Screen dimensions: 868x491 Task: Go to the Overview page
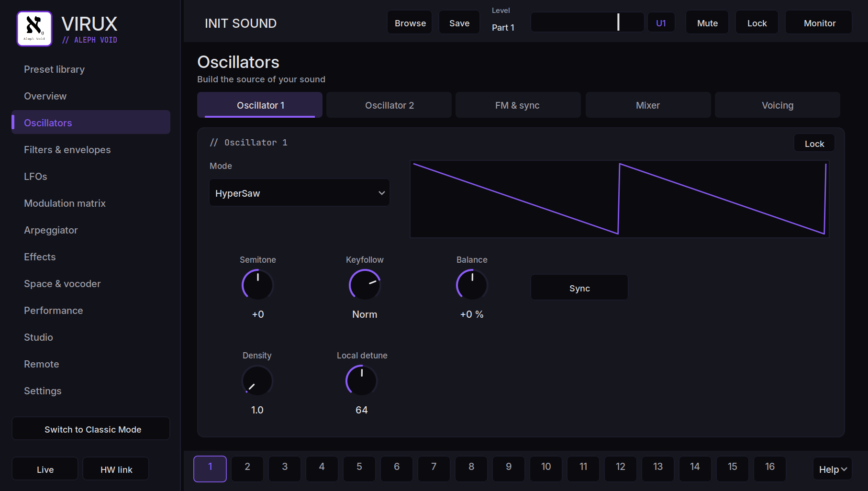[x=91, y=96]
